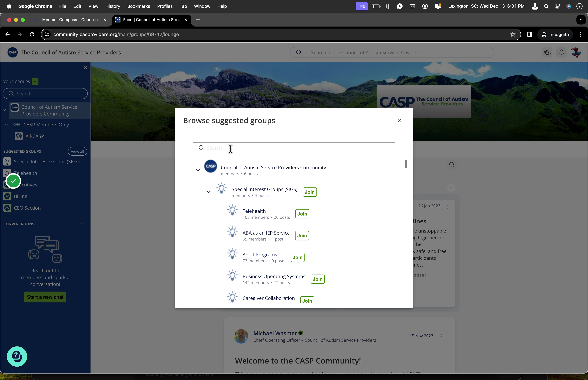Open the members directory icon in header

pyautogui.click(x=547, y=52)
